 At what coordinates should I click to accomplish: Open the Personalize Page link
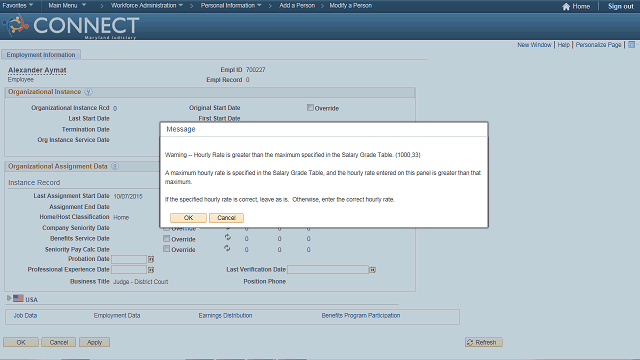(x=598, y=45)
